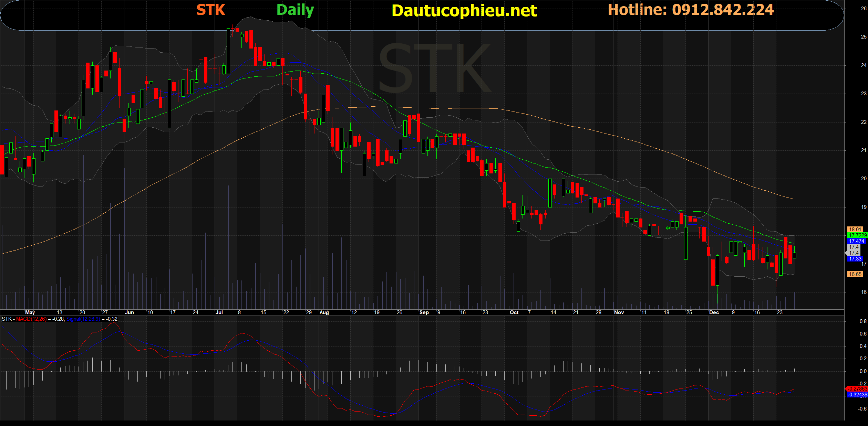Image resolution: width=868 pixels, height=426 pixels.
Task: Click the 22 tick on price axis
Action: [864, 122]
